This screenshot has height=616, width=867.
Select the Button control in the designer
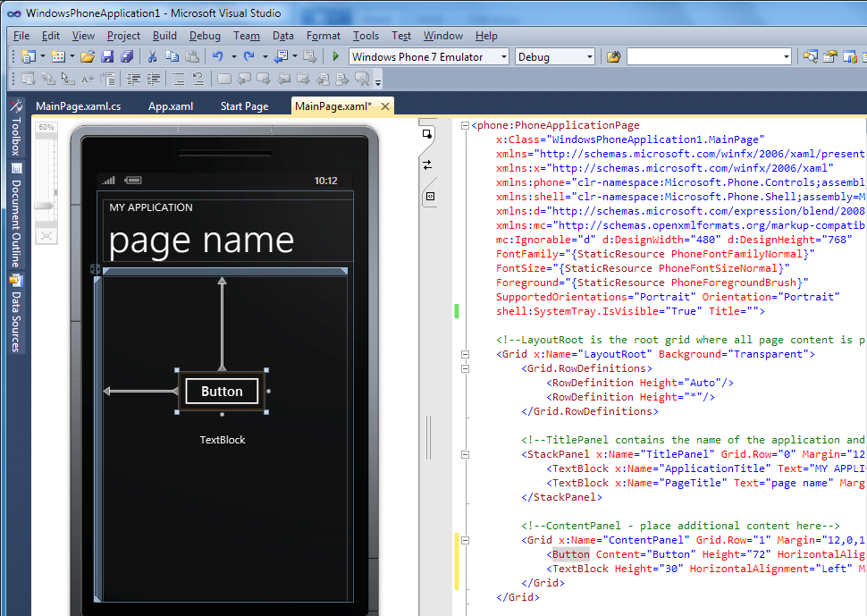[222, 392]
